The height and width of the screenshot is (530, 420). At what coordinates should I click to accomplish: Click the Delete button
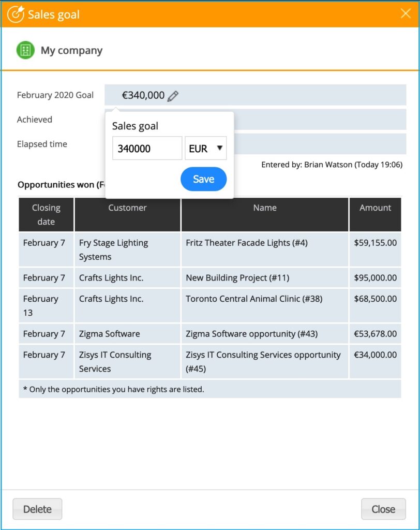coord(37,509)
